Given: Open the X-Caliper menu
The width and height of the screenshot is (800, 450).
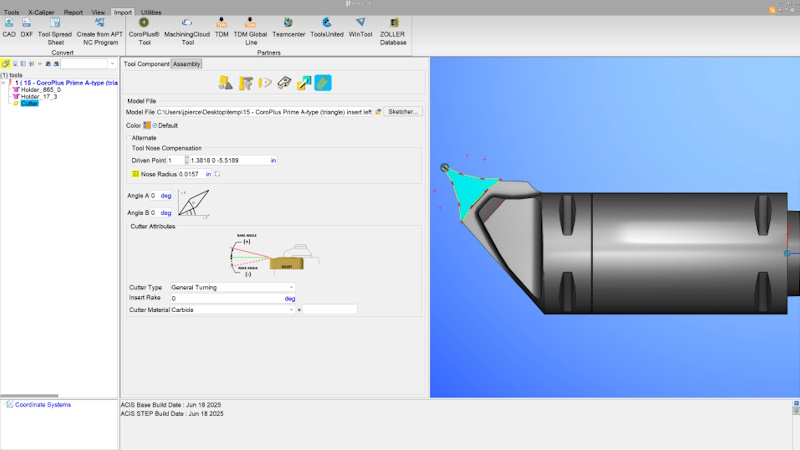Looking at the screenshot, I should 41,12.
